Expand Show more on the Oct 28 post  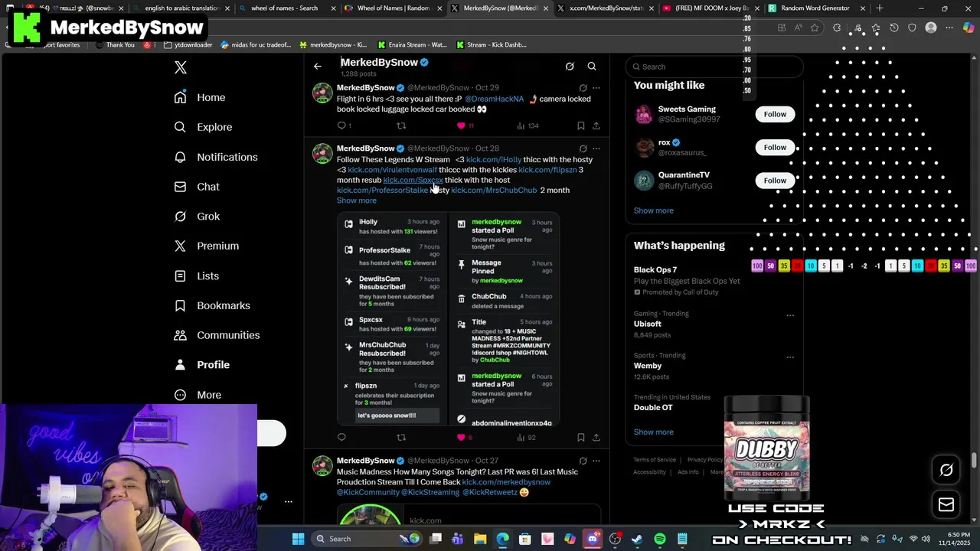pyautogui.click(x=357, y=201)
